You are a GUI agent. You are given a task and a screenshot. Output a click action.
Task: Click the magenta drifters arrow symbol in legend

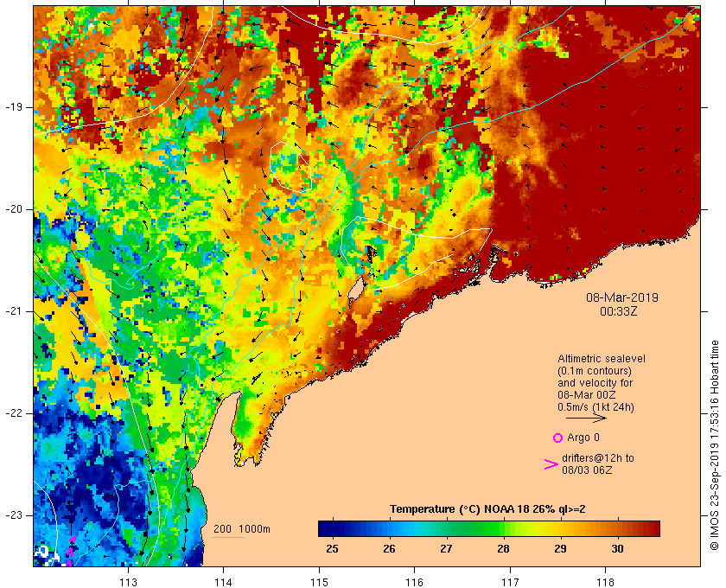click(551, 464)
